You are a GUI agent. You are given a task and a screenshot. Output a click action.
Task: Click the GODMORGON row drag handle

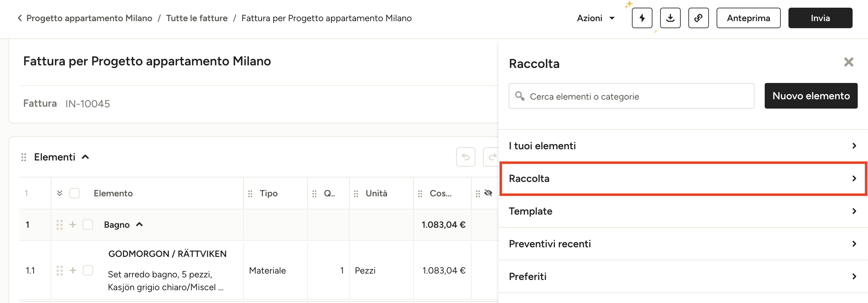pos(60,270)
